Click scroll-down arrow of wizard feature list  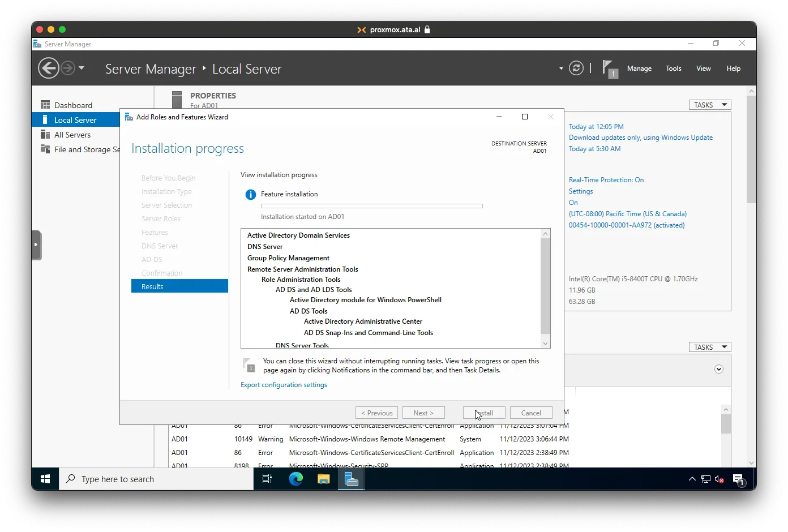545,343
